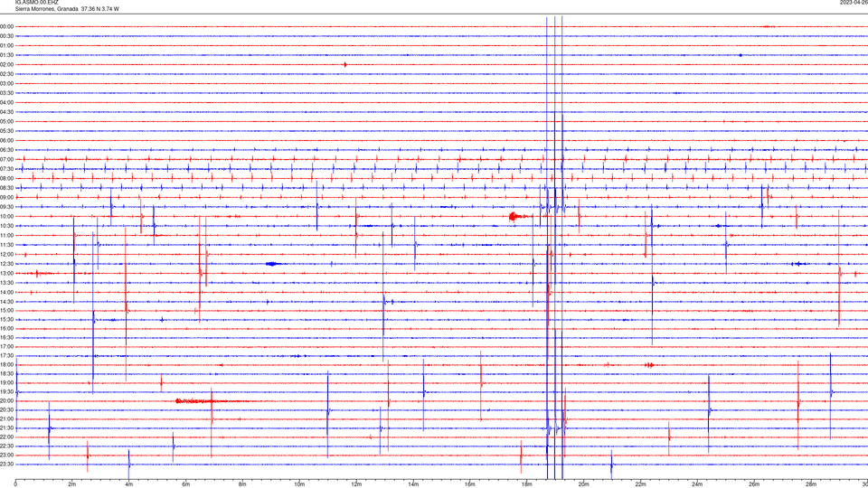Select the 03:00 time row label

(7, 83)
